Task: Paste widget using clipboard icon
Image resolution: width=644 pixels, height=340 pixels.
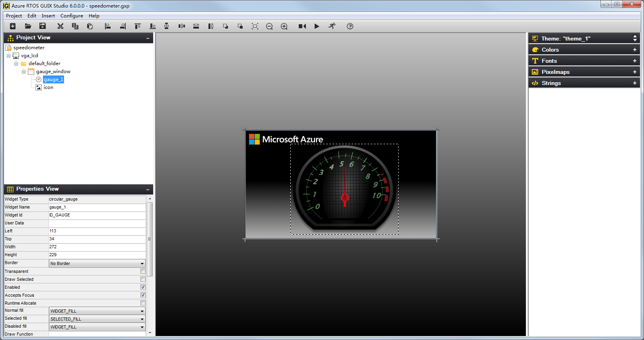Action: 90,26
